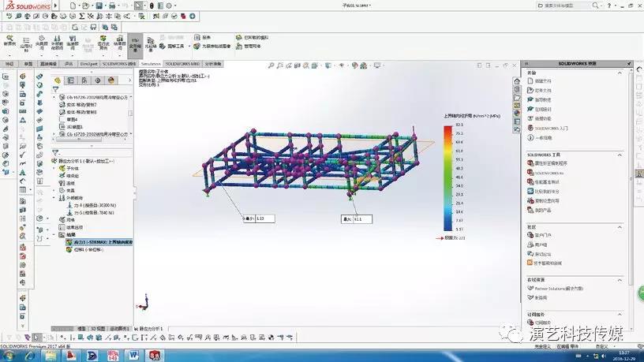Expand the second Gb t6728-2002 tree node
The image size is (644, 362).
54,134
